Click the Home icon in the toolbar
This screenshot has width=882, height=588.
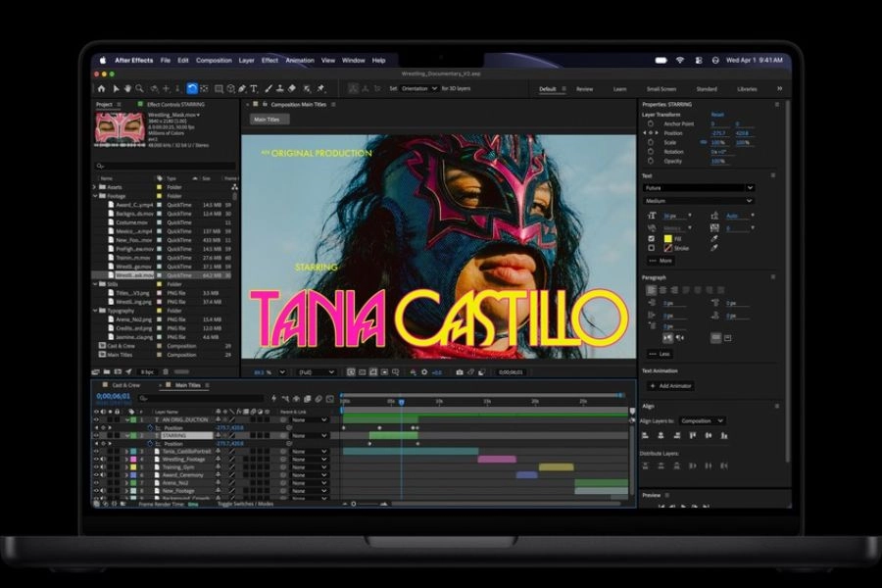click(x=101, y=88)
